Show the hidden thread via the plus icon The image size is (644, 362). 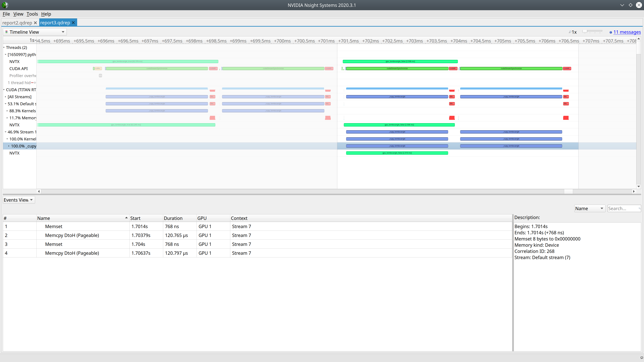point(35,83)
